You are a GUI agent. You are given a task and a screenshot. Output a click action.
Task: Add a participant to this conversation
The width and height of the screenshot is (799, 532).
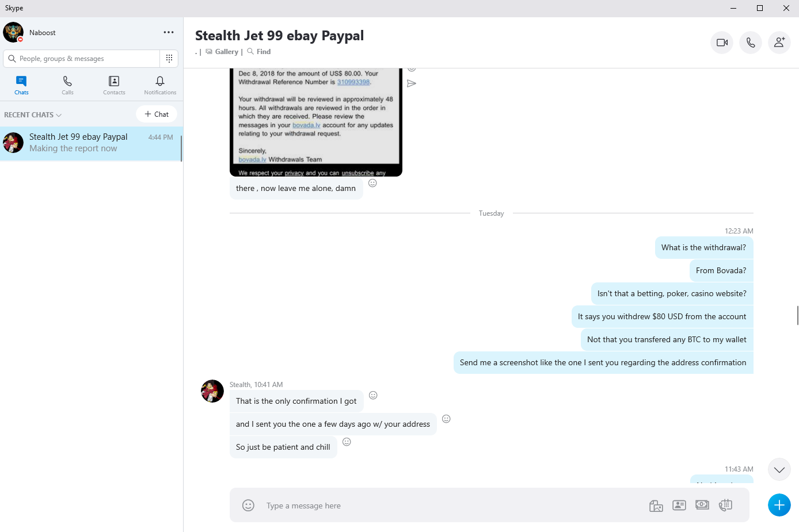(x=779, y=43)
